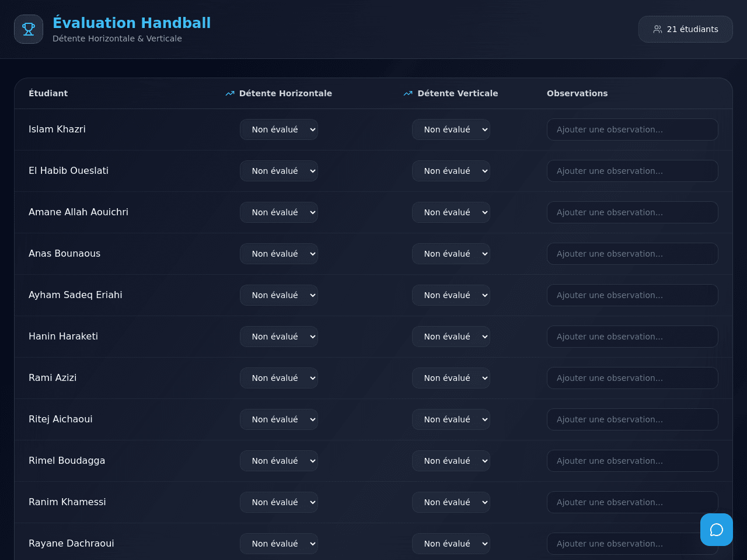
Task: Expand Anas Bounaous horizontal evaluation select
Action: pyautogui.click(x=279, y=254)
